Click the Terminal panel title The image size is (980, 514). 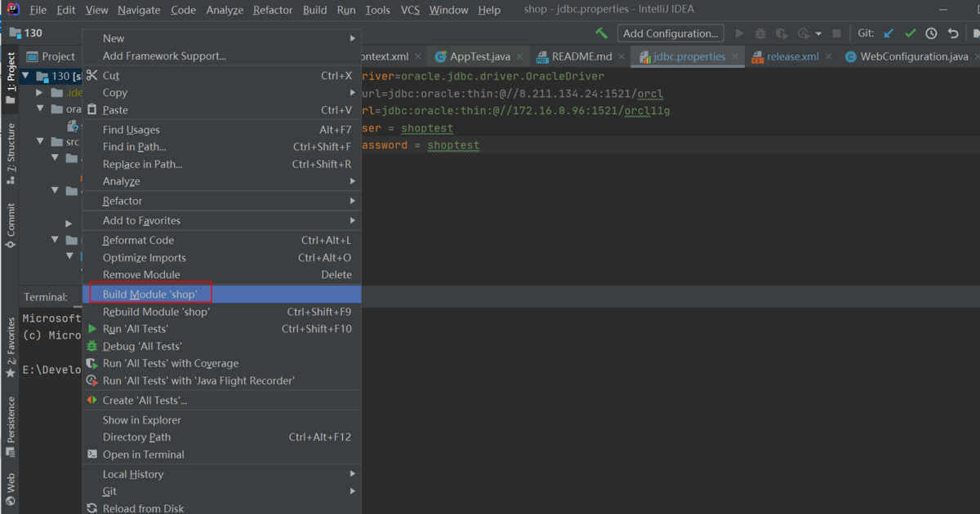pyautogui.click(x=46, y=297)
